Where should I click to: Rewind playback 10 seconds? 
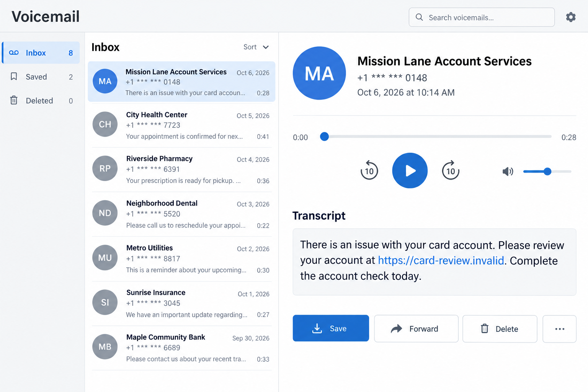pos(369,170)
